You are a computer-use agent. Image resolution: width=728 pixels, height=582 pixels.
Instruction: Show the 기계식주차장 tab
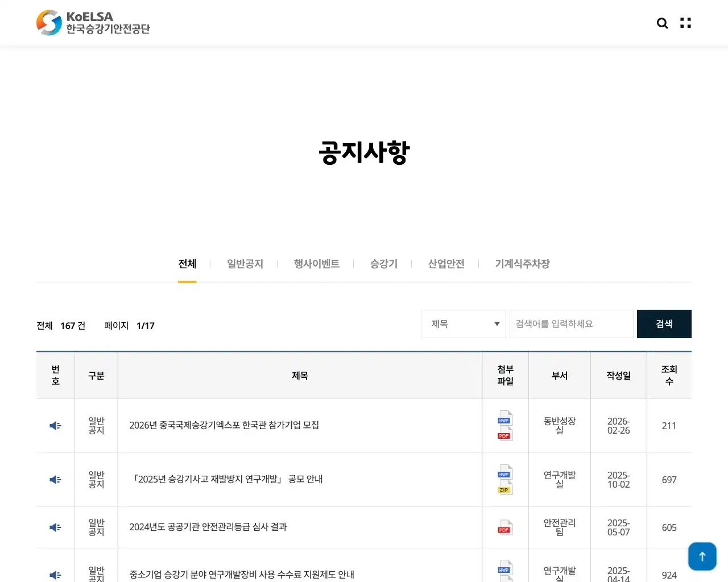coord(522,264)
